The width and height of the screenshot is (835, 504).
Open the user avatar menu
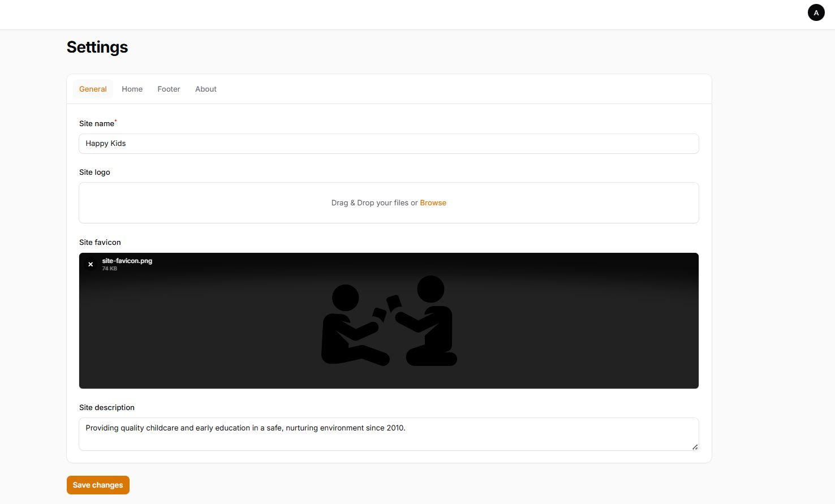816,12
